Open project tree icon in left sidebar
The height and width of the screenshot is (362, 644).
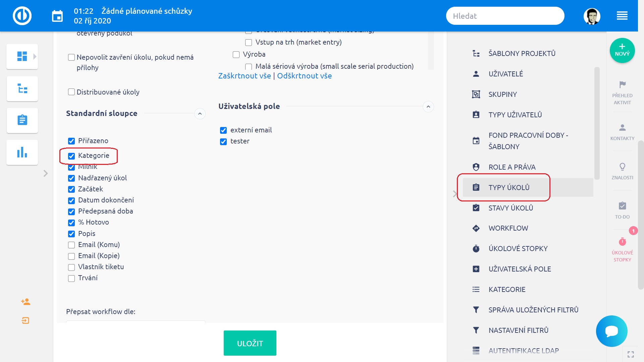point(22,88)
